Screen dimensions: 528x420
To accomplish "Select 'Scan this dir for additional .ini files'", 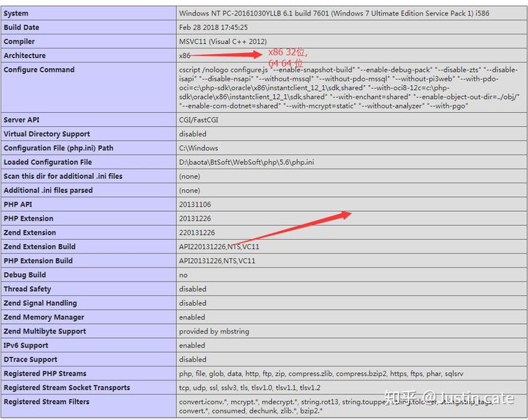I will tap(63, 177).
